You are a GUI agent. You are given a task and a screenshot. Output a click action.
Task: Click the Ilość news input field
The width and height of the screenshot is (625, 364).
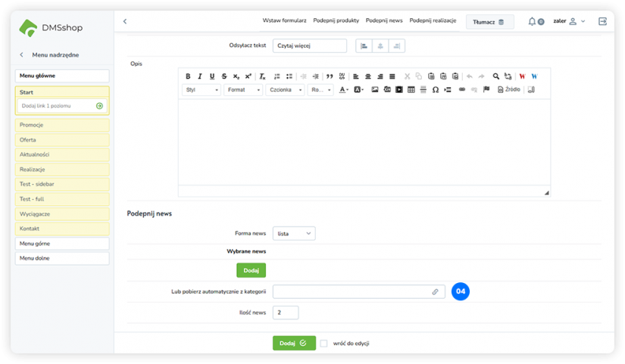point(286,313)
